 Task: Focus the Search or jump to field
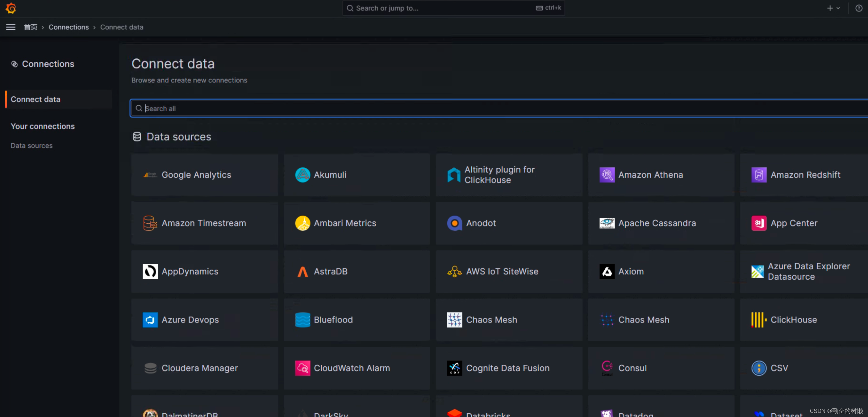[x=453, y=8]
